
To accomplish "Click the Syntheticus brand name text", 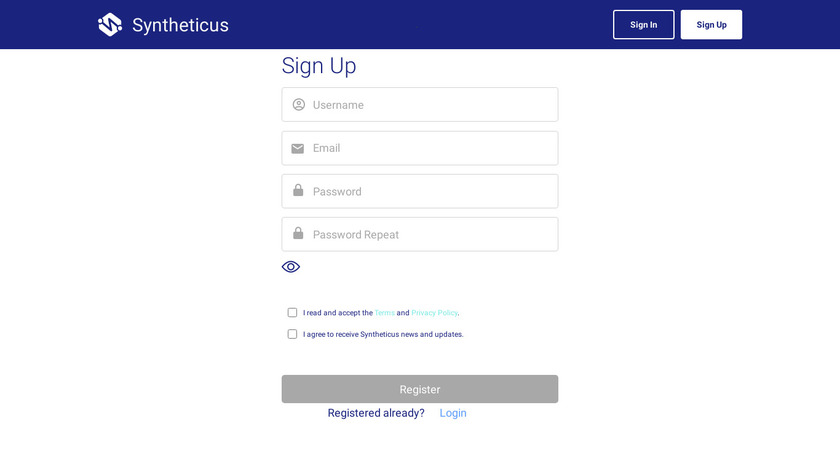I will (x=180, y=25).
